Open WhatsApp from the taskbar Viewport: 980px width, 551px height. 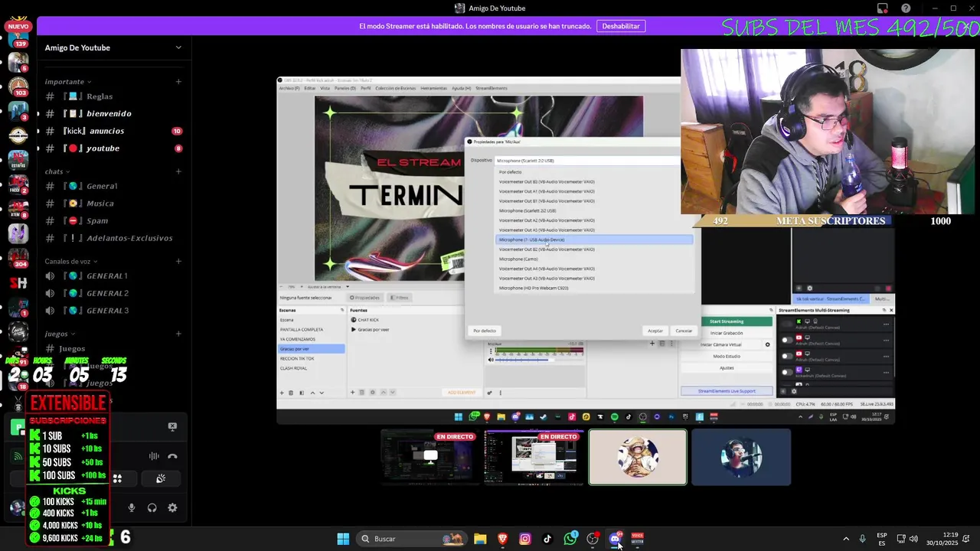(570, 539)
